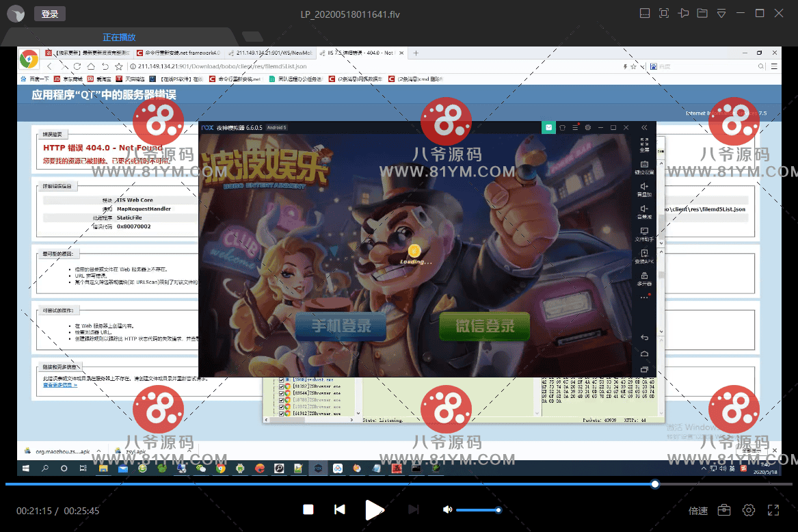
Task: Click the 查看更多信息 link on IIS page
Action: point(60,385)
